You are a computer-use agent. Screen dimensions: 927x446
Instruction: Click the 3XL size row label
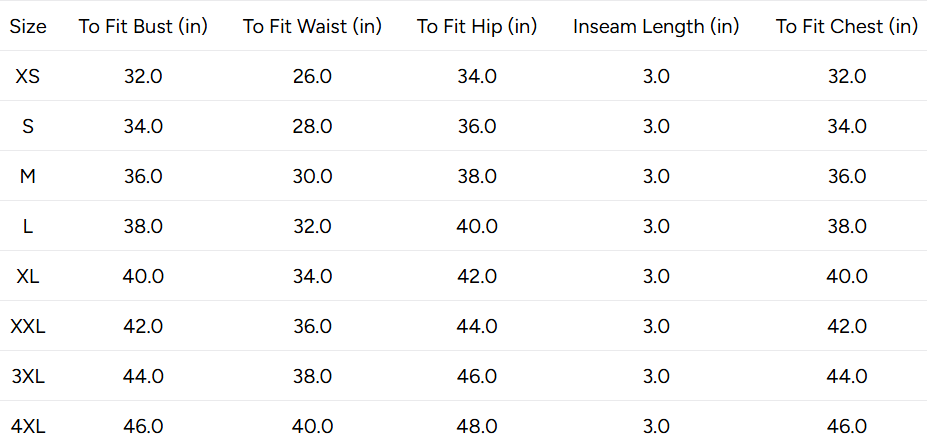(x=28, y=376)
